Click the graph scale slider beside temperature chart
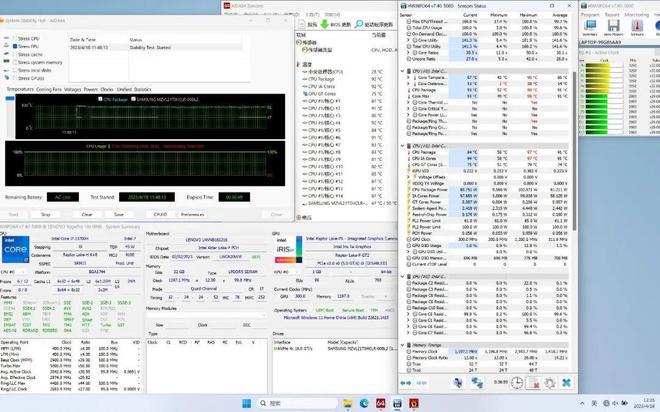Image resolution: width=660 pixels, height=412 pixels. pos(10,98)
